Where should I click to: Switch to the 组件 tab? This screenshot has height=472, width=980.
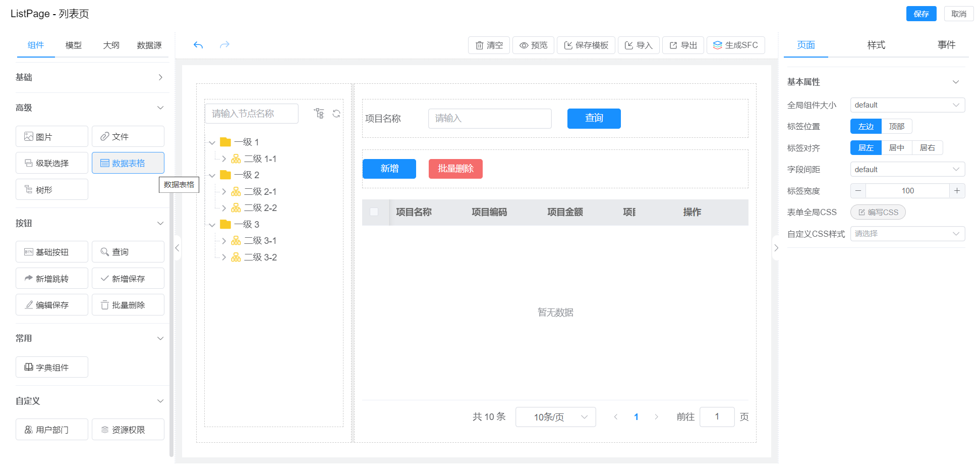(x=36, y=45)
